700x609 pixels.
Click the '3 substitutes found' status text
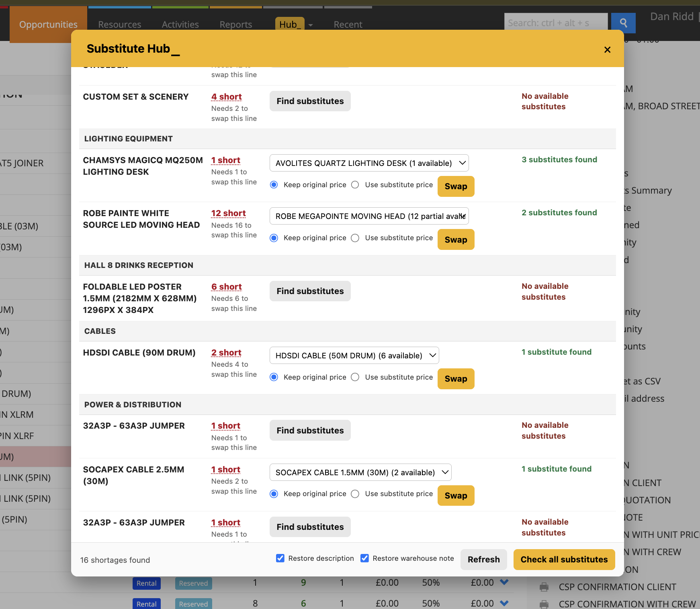coord(559,159)
